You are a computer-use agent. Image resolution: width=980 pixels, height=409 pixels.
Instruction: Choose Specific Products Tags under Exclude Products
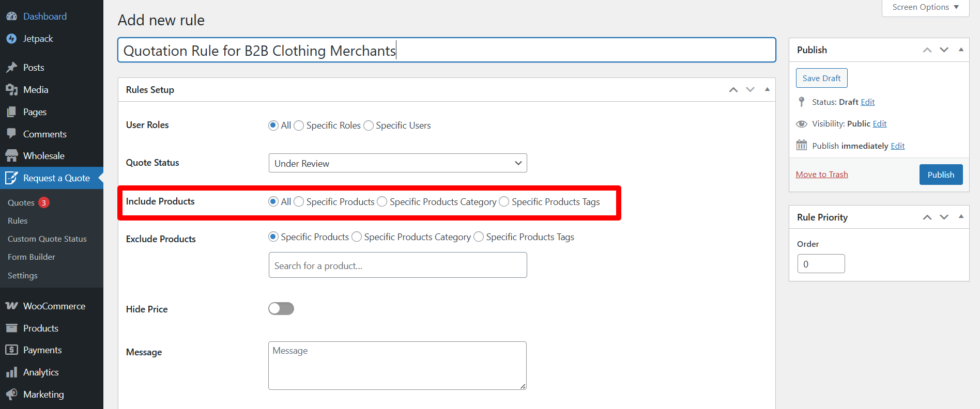coord(479,237)
